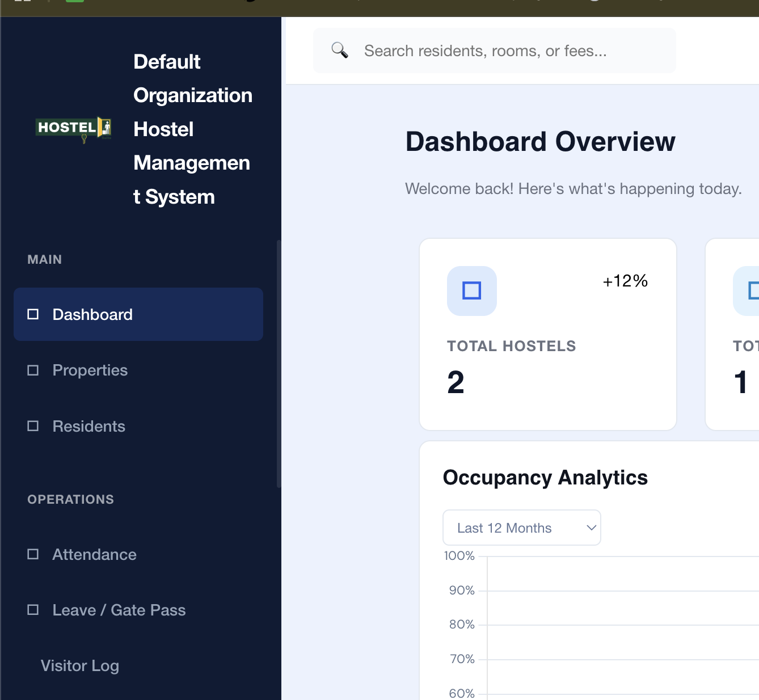The image size is (759, 700).
Task: Focus the search residents, rooms, or fees field
Action: (495, 50)
